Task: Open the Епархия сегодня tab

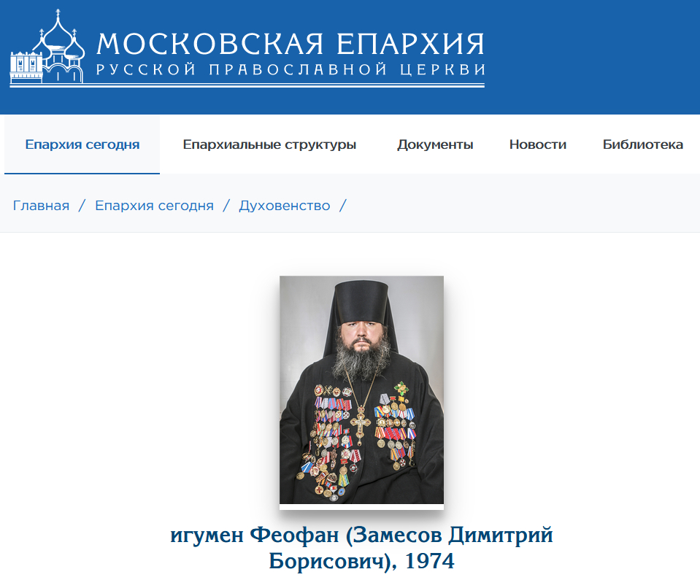Action: pyautogui.click(x=82, y=144)
